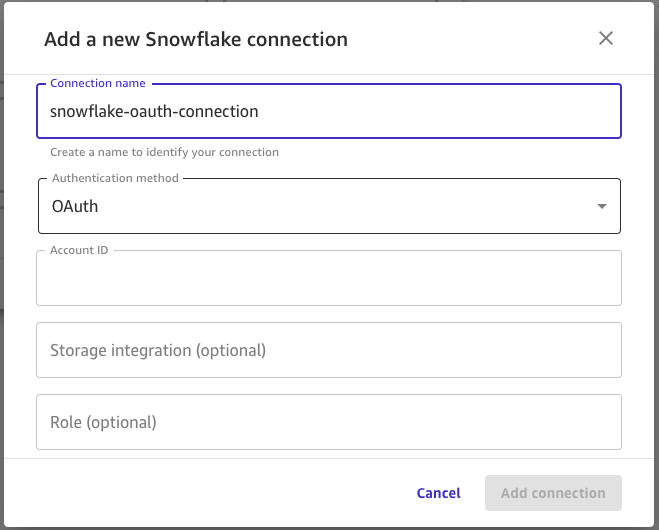
Task: Click the Connection name input field
Action: pyautogui.click(x=328, y=111)
